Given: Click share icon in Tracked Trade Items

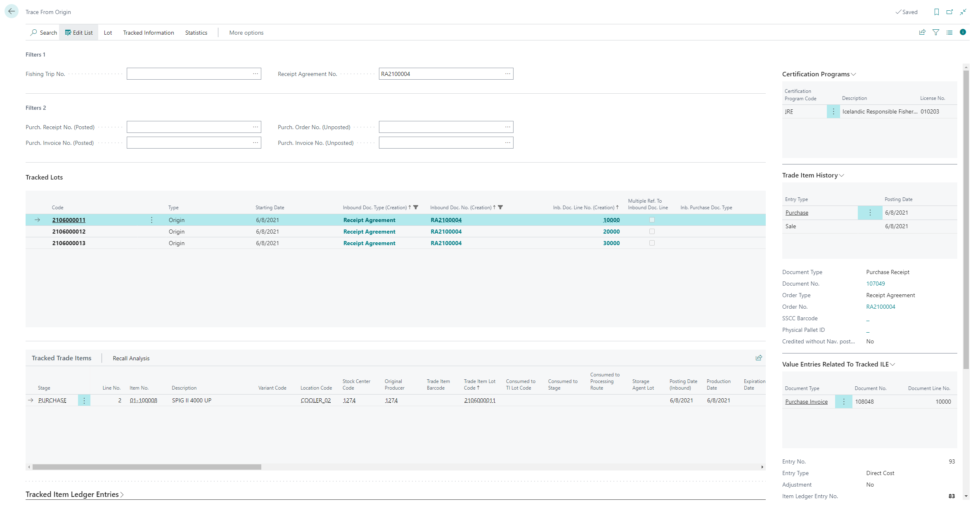Looking at the screenshot, I should click(759, 358).
